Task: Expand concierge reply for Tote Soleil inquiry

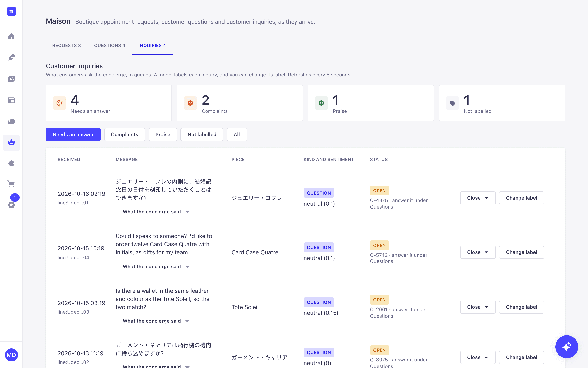Action: 156,321
